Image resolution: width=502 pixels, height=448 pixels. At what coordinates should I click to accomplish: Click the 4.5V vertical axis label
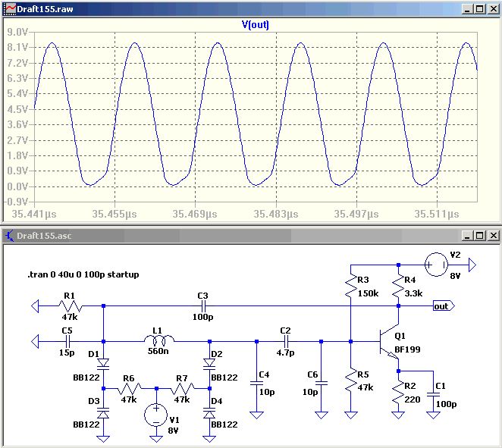tap(17, 109)
